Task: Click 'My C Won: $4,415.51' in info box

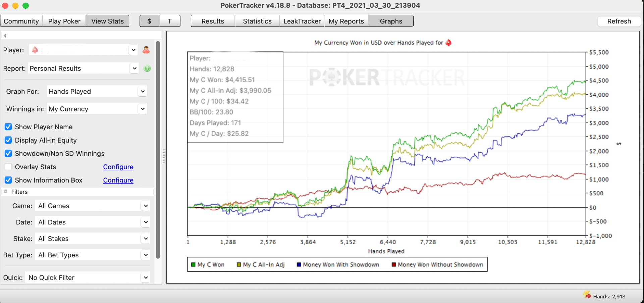Action: tap(222, 80)
